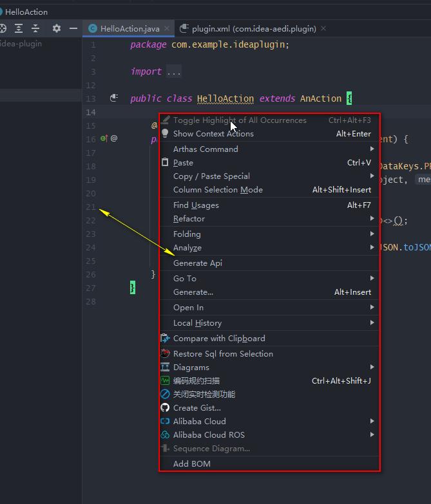Expand the Refactor submenu arrow

372,218
